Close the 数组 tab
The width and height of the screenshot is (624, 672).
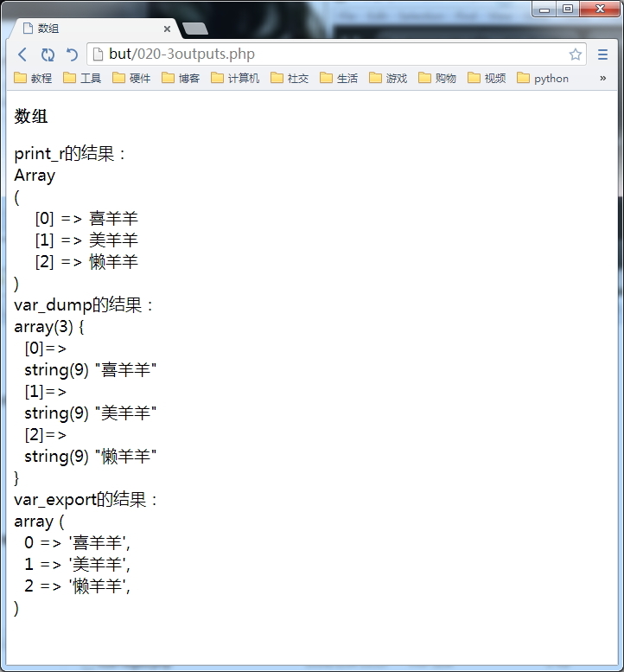point(167,29)
